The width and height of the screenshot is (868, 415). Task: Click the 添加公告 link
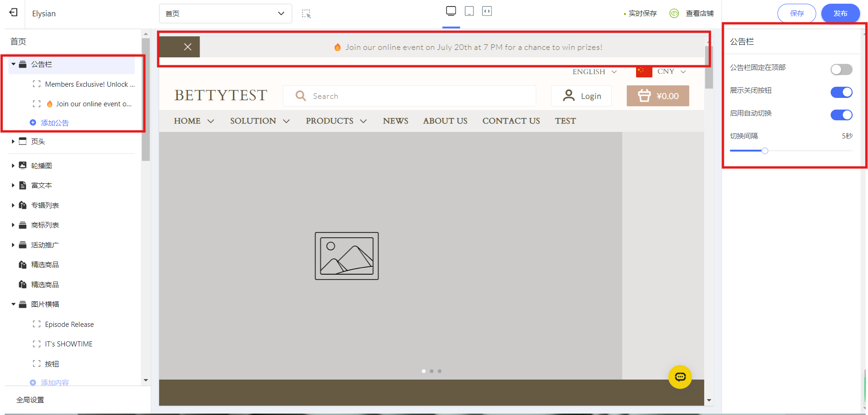point(55,123)
